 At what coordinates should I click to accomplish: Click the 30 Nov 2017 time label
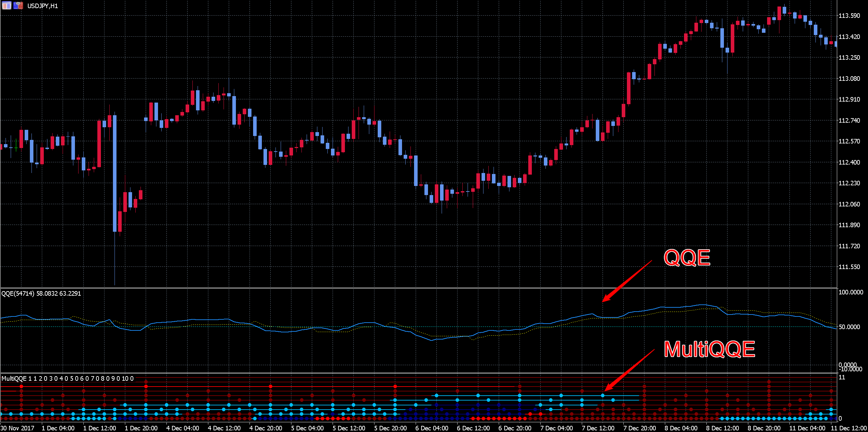18,428
